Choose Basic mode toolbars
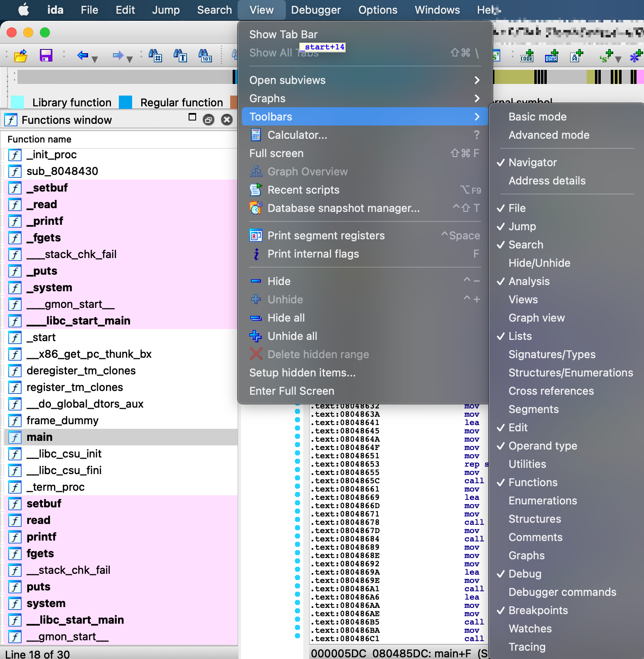The width and height of the screenshot is (644, 659). coord(567,117)
